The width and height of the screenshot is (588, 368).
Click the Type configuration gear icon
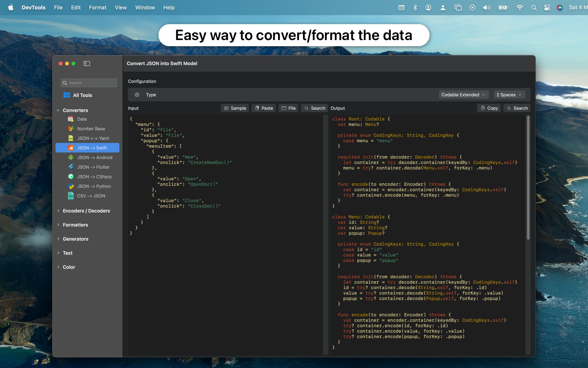point(137,94)
